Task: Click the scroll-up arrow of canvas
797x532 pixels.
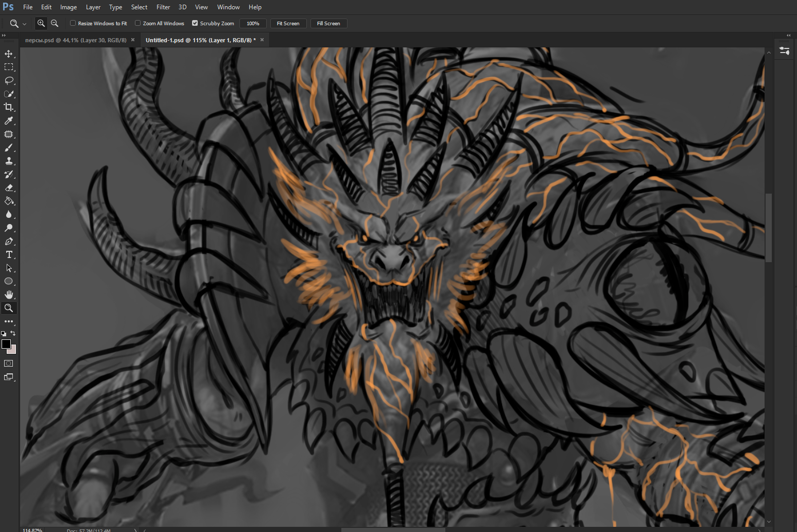Action: point(769,52)
